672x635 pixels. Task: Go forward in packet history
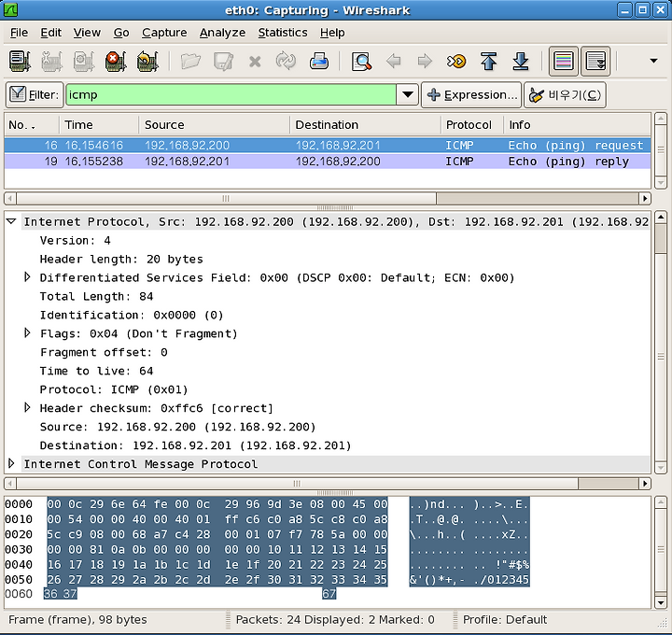coord(425,62)
